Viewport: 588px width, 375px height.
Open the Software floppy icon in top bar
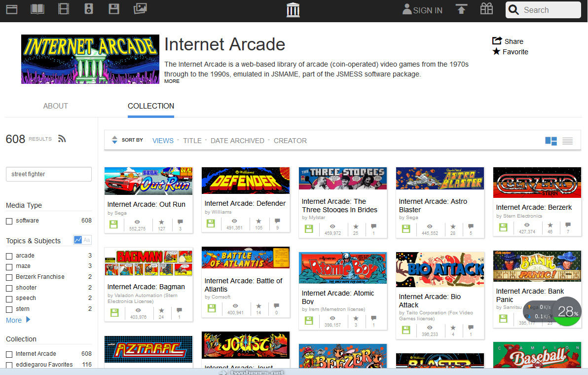click(x=114, y=8)
